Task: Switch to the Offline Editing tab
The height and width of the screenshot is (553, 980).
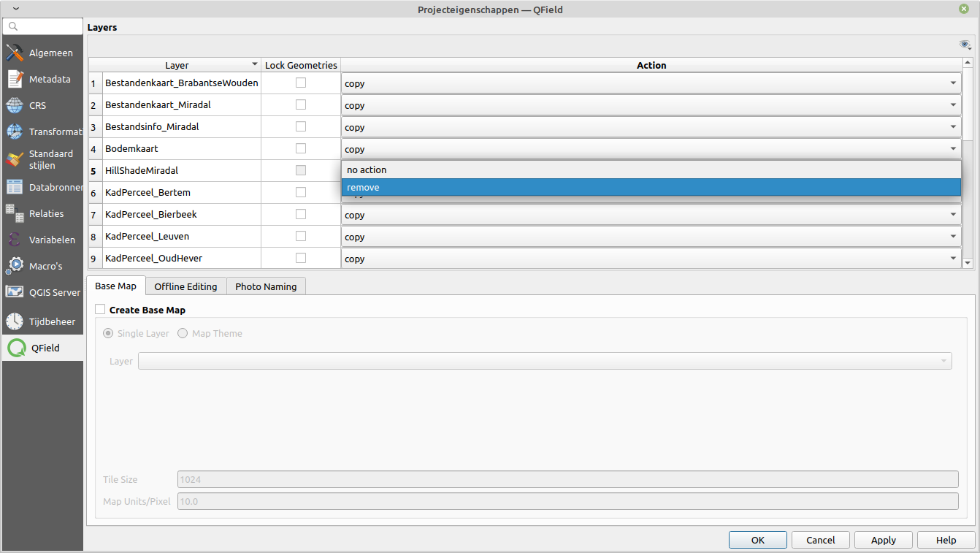Action: coord(185,286)
